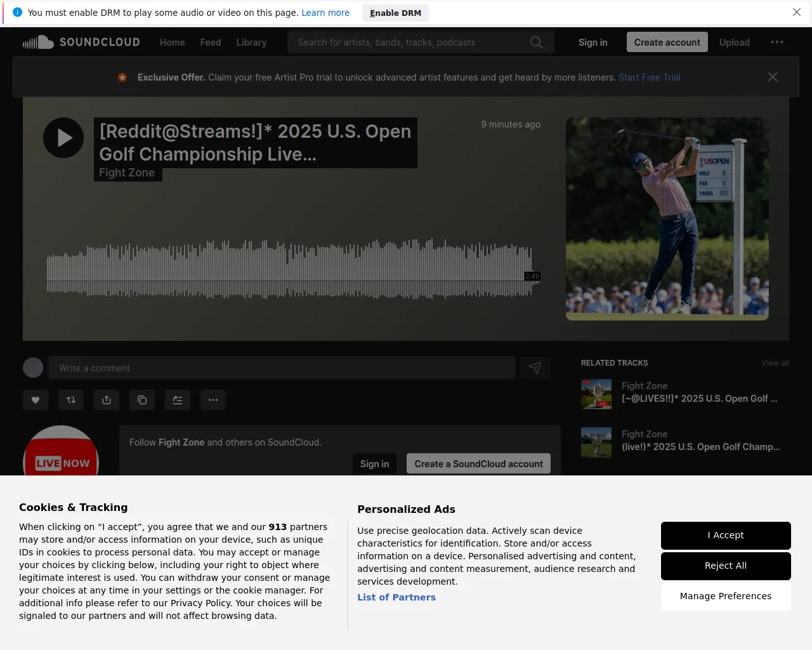The image size is (812, 650).
Task: Click Enable DRM button
Action: 396,13
